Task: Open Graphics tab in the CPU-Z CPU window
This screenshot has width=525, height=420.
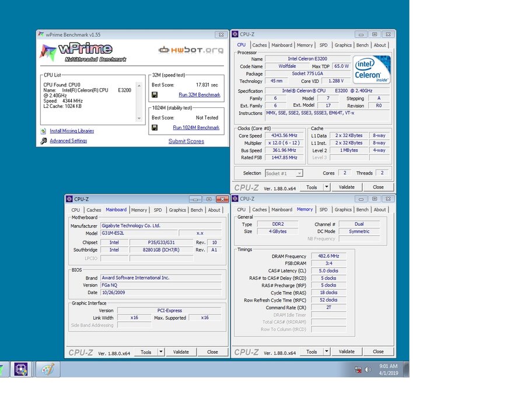Action: [343, 45]
